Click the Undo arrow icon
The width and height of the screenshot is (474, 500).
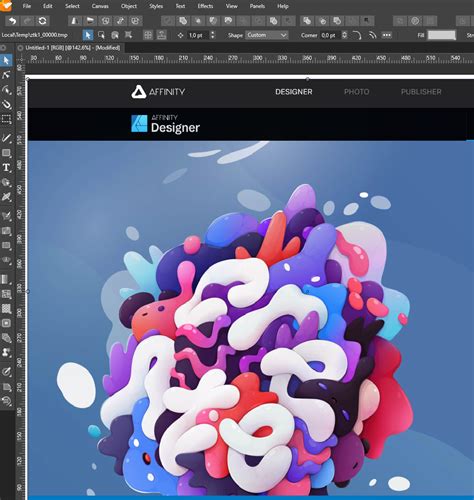click(12, 21)
